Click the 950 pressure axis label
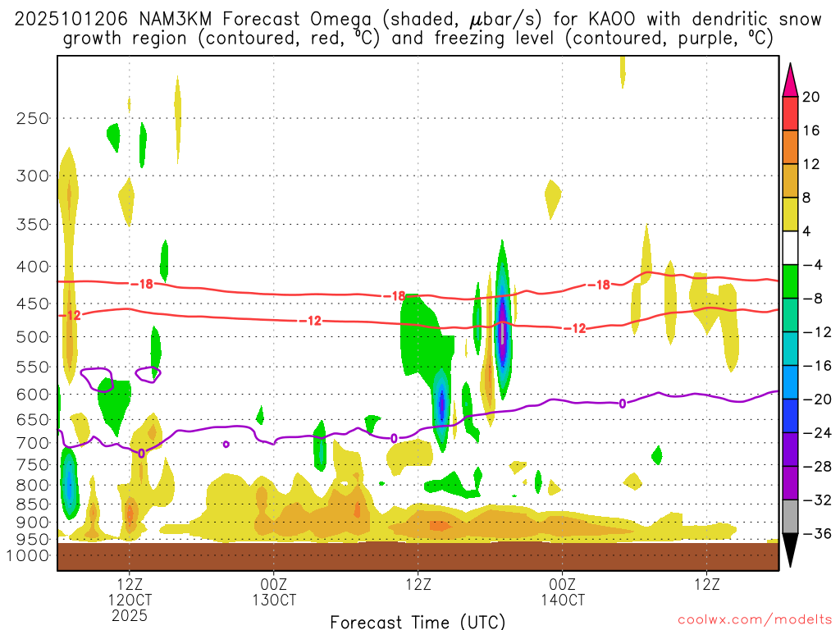The height and width of the screenshot is (630, 840). [33, 540]
